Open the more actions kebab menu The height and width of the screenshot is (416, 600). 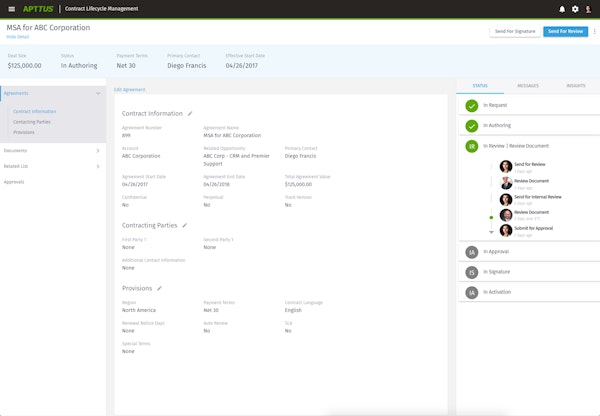point(594,31)
